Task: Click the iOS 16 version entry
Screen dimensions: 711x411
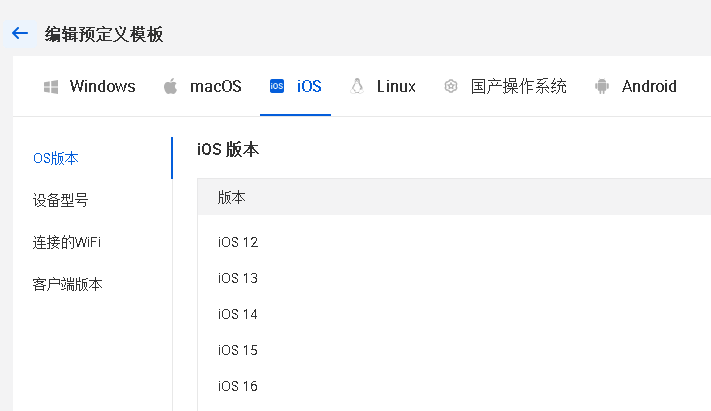Action: pos(238,386)
